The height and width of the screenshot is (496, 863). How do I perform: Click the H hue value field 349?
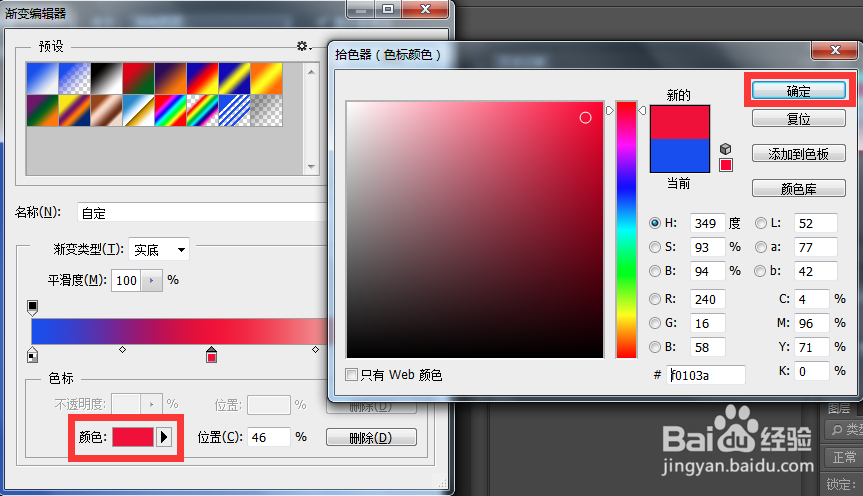707,223
